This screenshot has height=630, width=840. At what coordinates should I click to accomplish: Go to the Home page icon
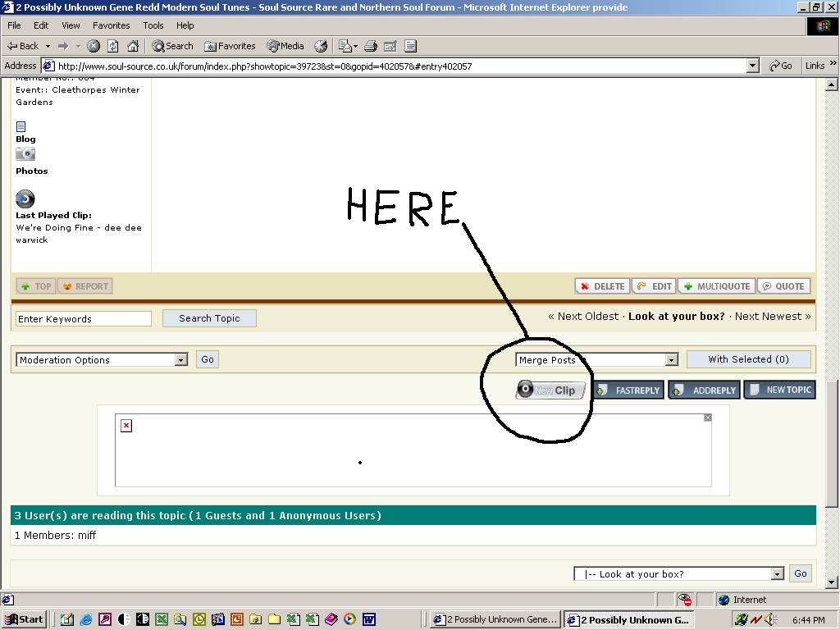(x=133, y=46)
